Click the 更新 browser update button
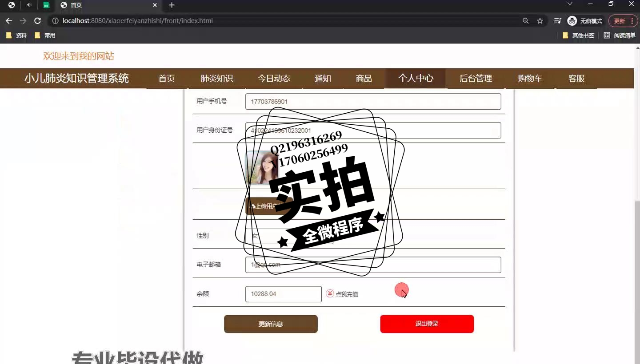The height and width of the screenshot is (364, 640). click(623, 21)
